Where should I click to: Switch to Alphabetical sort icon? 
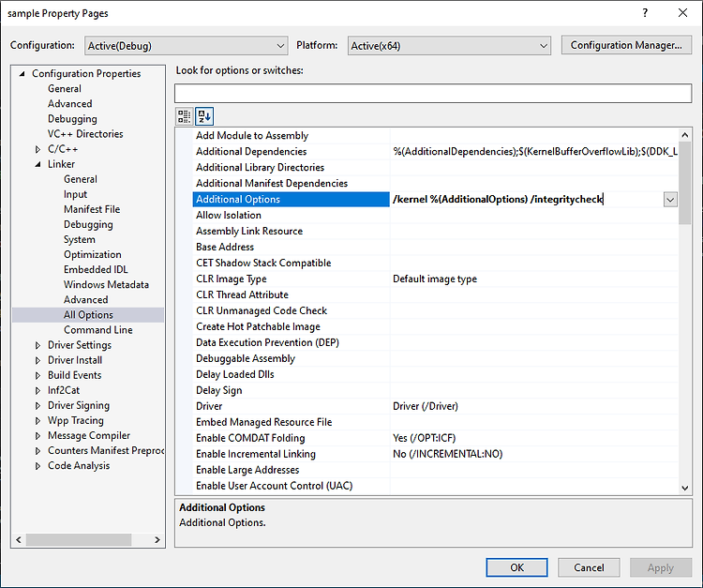click(204, 116)
